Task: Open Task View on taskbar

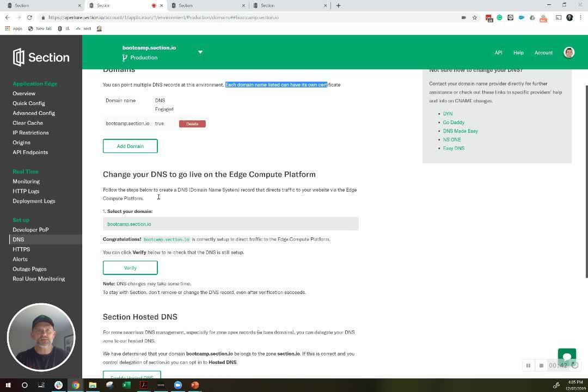Action: click(x=41, y=385)
